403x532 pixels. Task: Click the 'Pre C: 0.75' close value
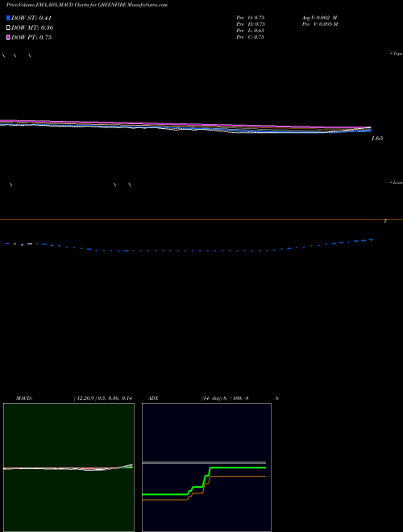click(x=251, y=37)
